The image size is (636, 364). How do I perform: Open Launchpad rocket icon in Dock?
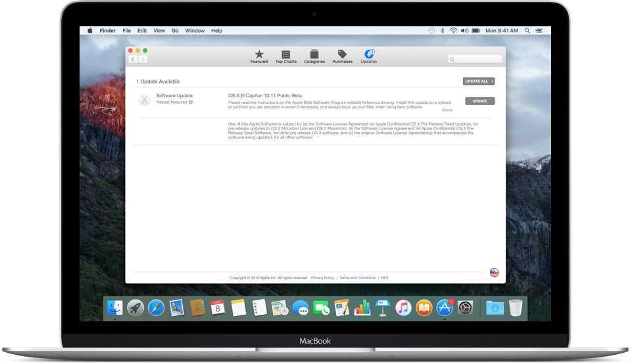tap(135, 308)
